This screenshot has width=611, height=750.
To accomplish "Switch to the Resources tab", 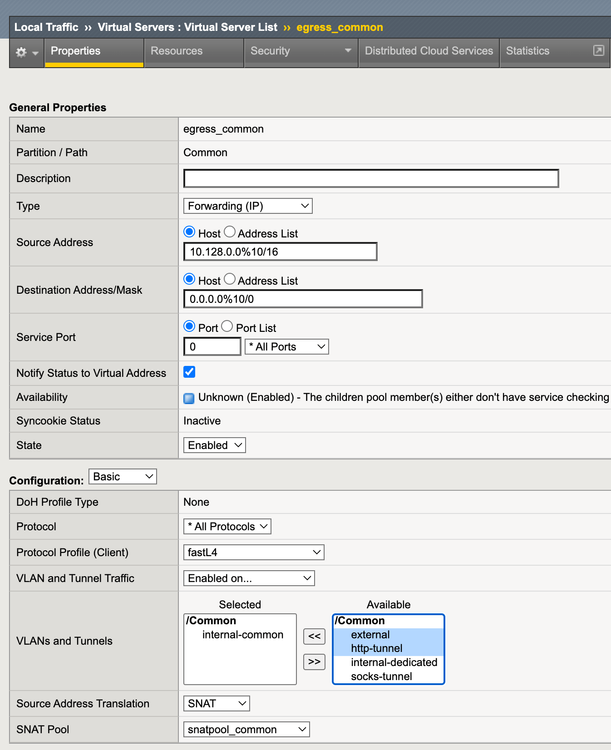I will pyautogui.click(x=176, y=51).
